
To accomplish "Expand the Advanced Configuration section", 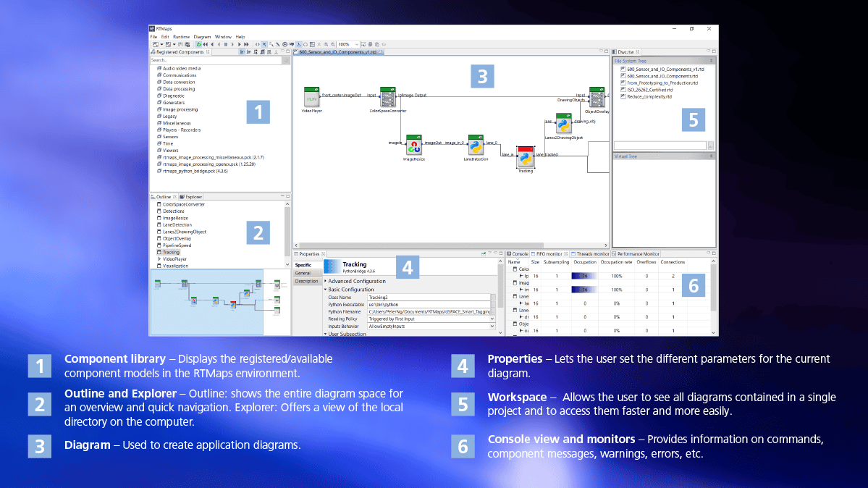I will point(326,282).
